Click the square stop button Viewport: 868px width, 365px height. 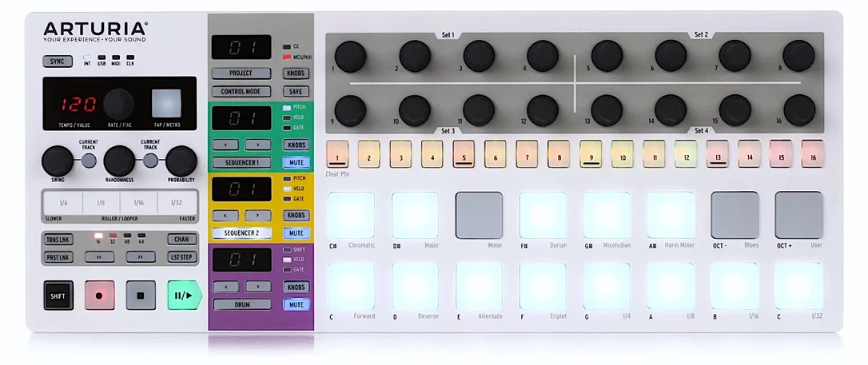coord(141,296)
